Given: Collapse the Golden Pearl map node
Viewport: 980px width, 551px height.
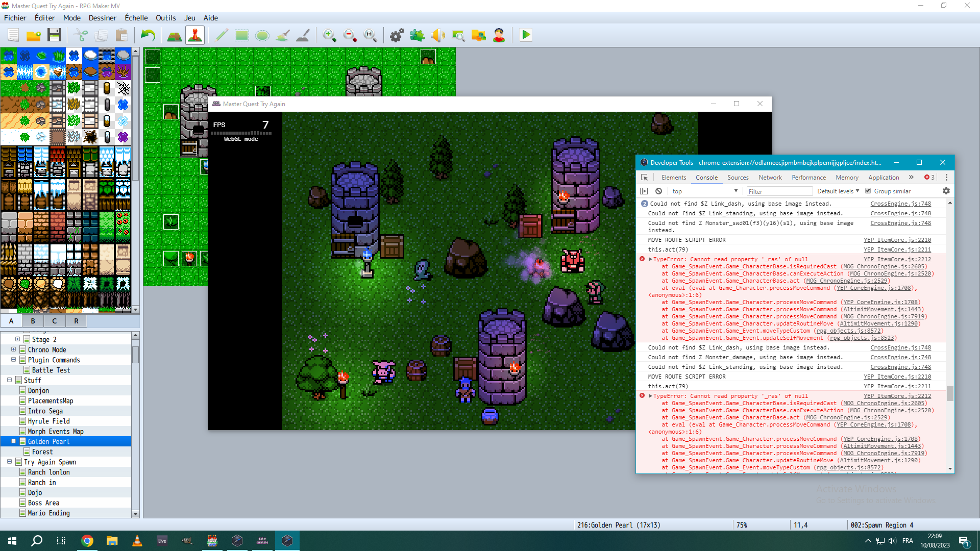Looking at the screenshot, I should click(x=13, y=441).
